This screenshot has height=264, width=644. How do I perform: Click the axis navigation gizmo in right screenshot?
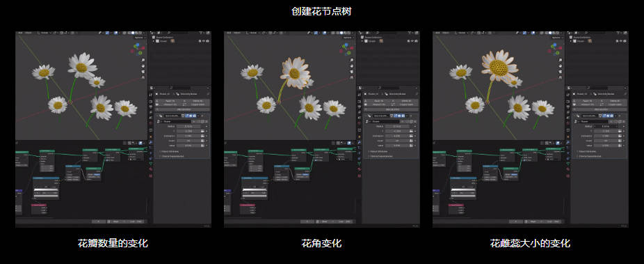point(555,49)
